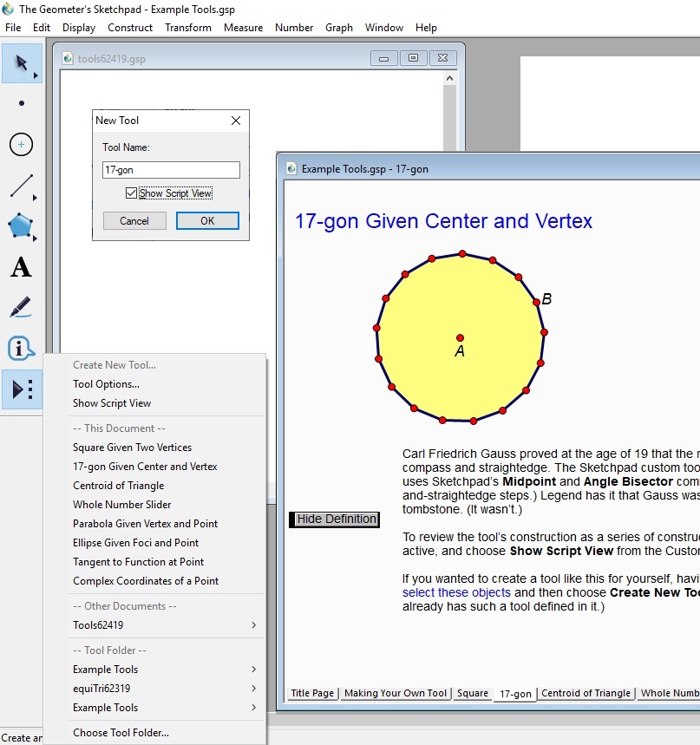Select Square Given Two Vertices tool
Image resolution: width=700 pixels, height=745 pixels.
132,448
